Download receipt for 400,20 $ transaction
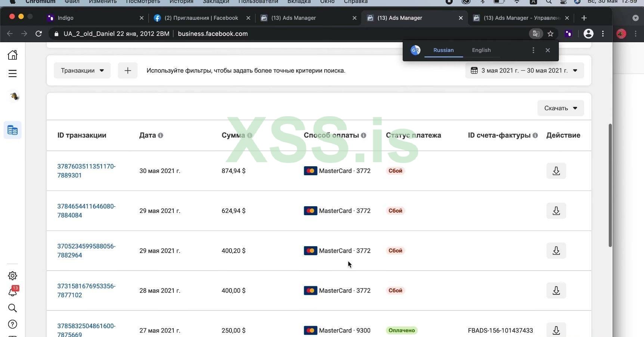644x337 pixels. tap(556, 251)
